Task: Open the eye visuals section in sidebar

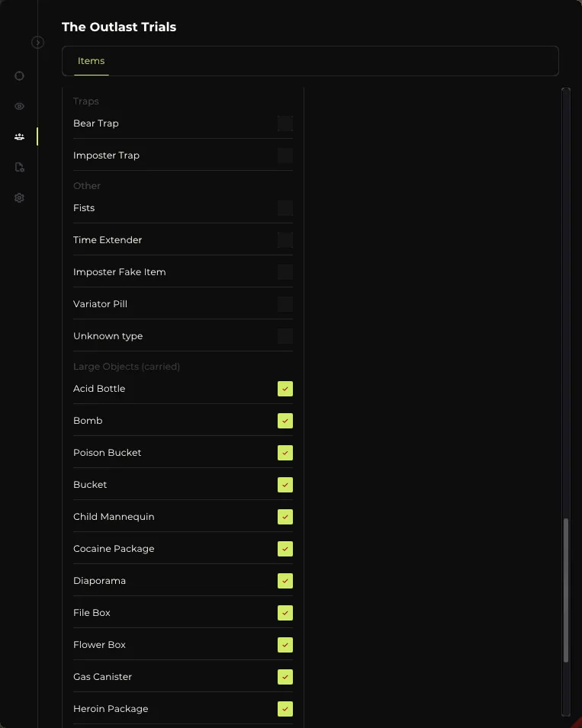Action: pos(20,106)
